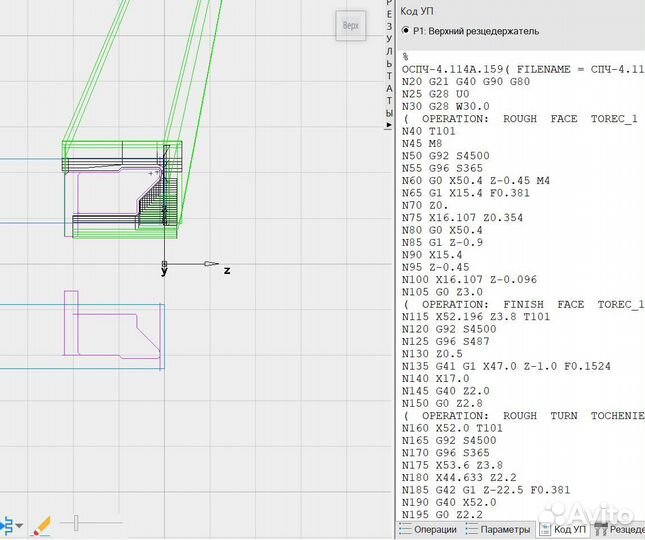This screenshot has height=540, width=645.
Task: Click the N40 T101 line in the code
Action: (x=426, y=131)
